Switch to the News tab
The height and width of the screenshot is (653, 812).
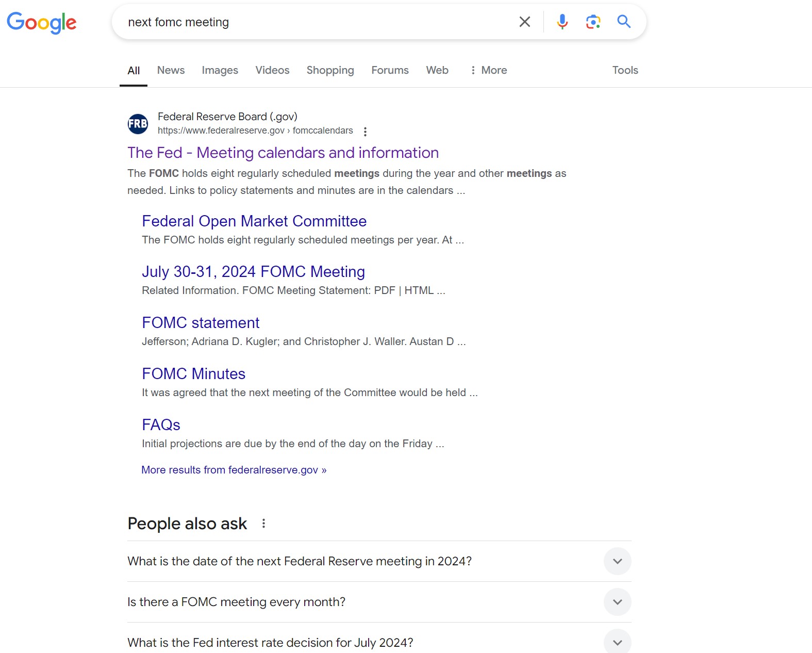pos(171,70)
